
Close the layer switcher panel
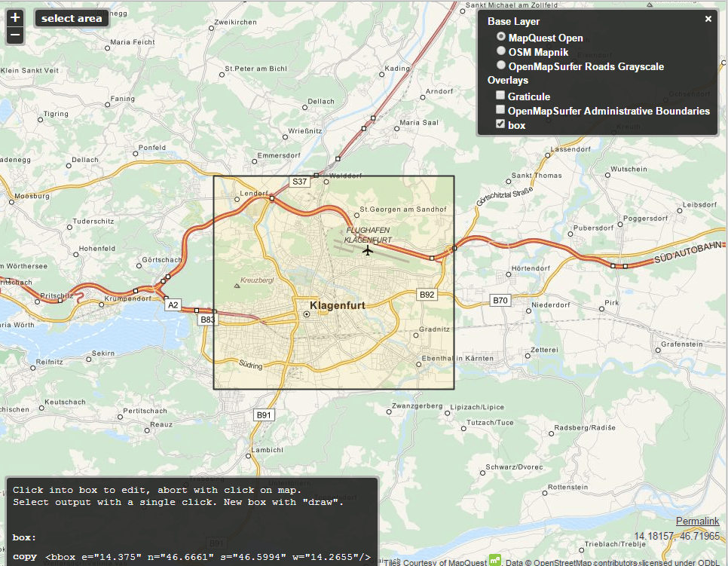pyautogui.click(x=708, y=19)
